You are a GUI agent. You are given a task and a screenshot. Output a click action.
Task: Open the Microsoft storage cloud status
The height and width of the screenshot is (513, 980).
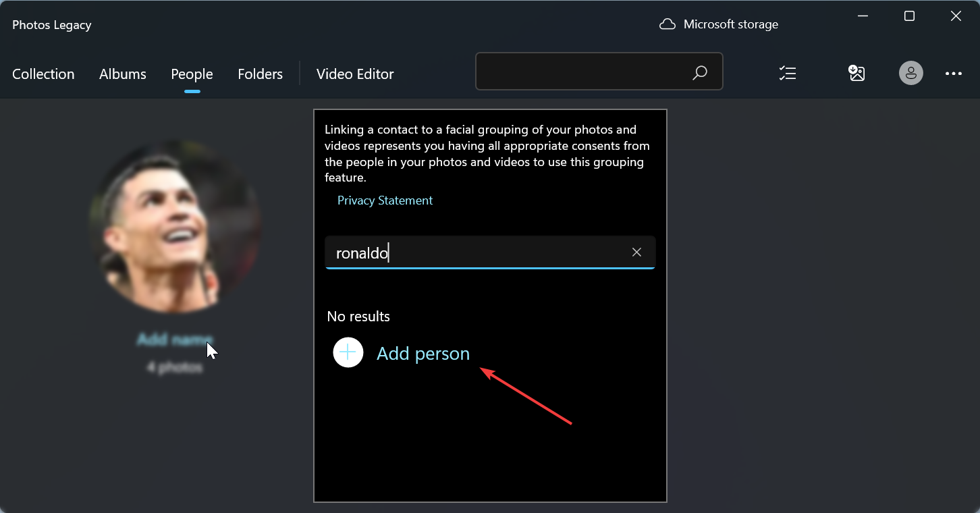(x=719, y=24)
